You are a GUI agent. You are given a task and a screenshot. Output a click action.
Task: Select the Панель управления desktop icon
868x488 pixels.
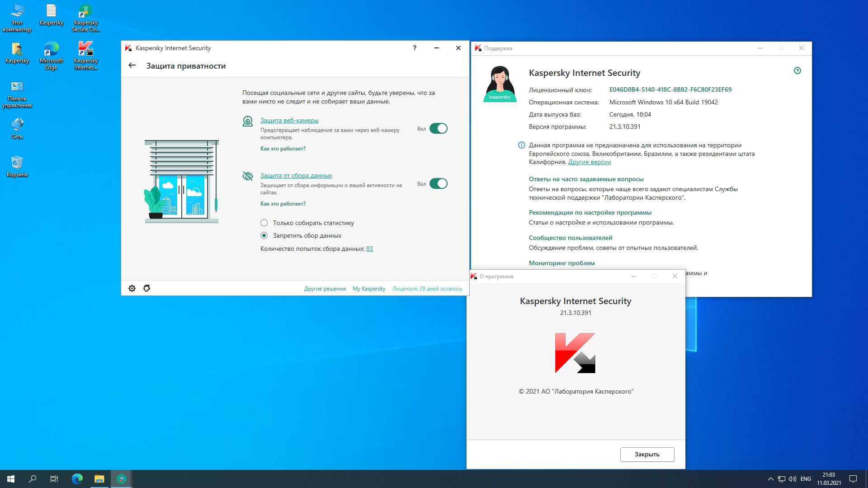17,94
